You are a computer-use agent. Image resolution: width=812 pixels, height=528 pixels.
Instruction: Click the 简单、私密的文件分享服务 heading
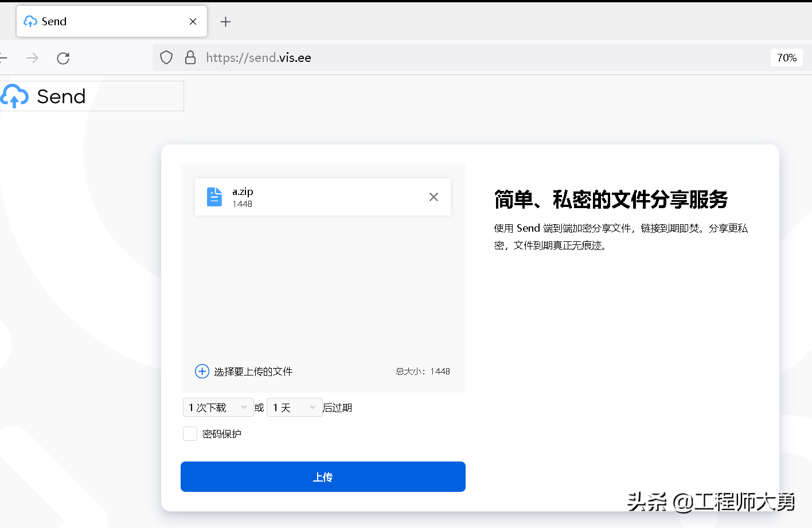click(611, 200)
